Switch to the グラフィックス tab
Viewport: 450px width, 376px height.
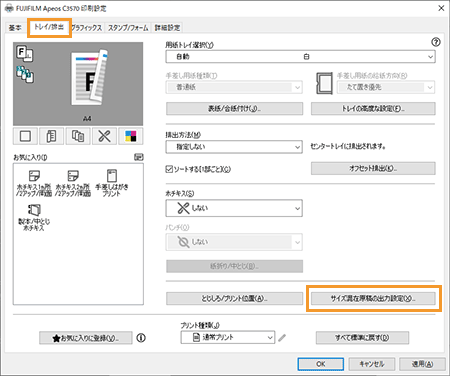(87, 28)
